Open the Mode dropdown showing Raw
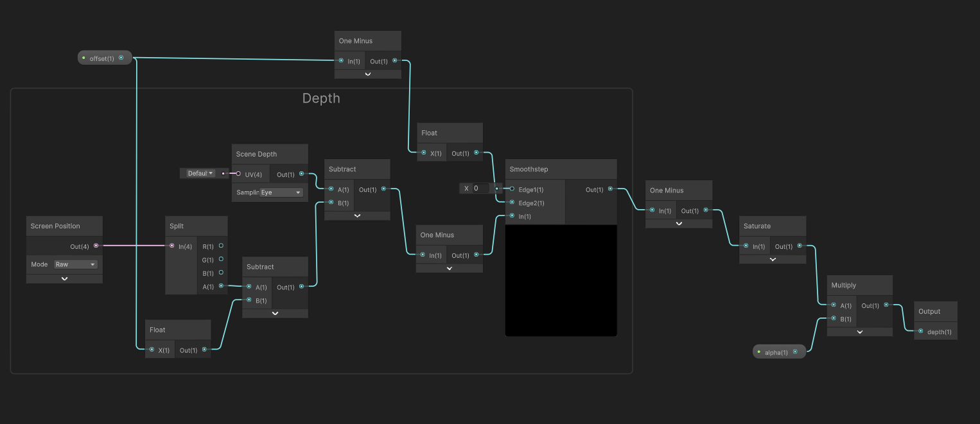This screenshot has height=424, width=980. pyautogui.click(x=75, y=264)
